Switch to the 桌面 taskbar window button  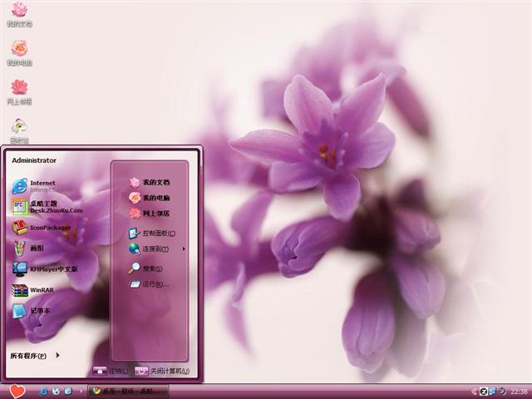128,392
